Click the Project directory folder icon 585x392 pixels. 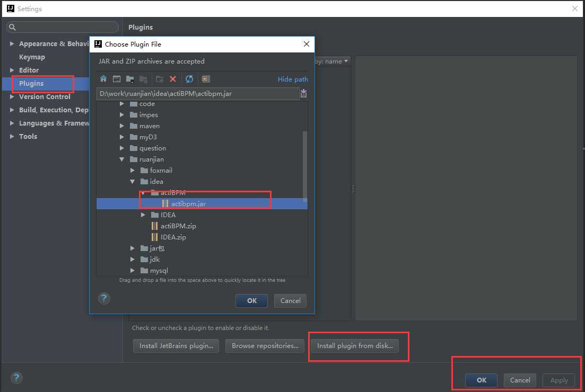(130, 78)
